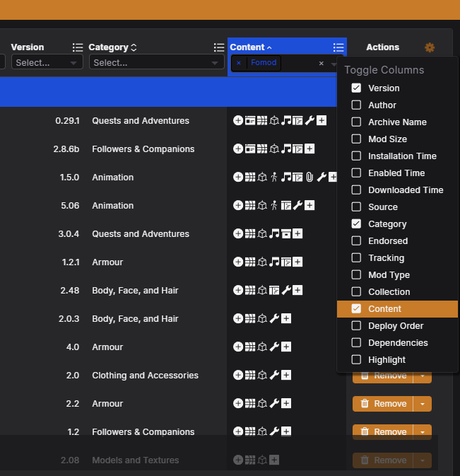Click the Remove button for row 2.2
Image resolution: width=460 pixels, height=476 pixels.
(x=383, y=404)
